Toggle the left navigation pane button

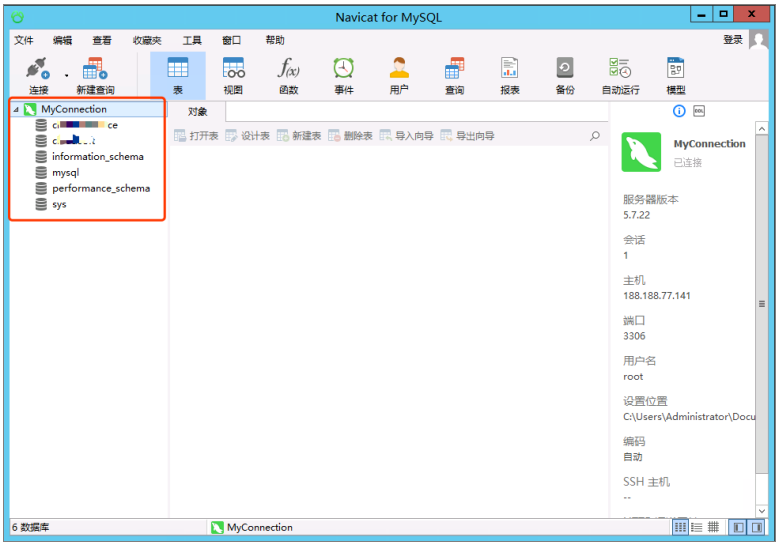tap(739, 527)
